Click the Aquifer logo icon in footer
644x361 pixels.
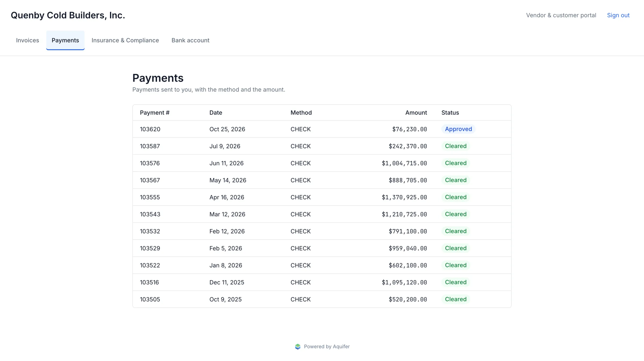tap(298, 346)
